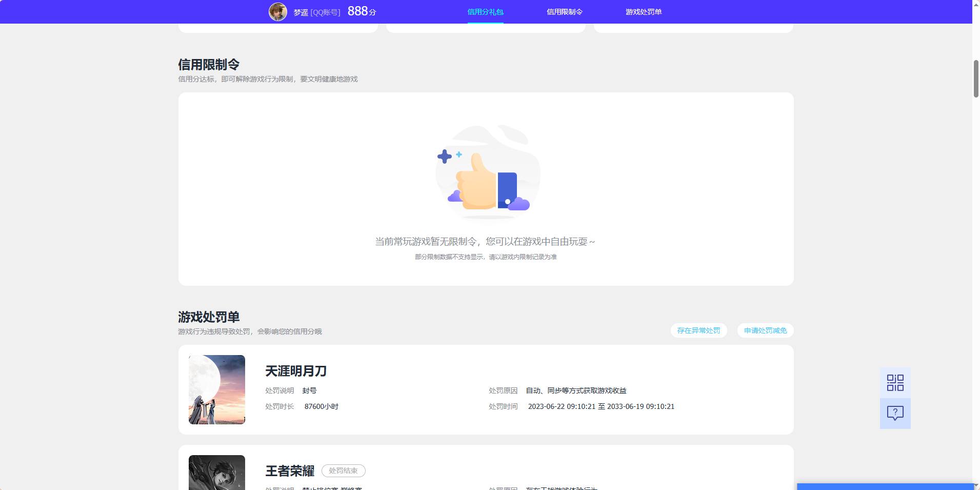This screenshot has width=980, height=490.
Task: Click the 信用限制令 section heading
Action: point(209,65)
